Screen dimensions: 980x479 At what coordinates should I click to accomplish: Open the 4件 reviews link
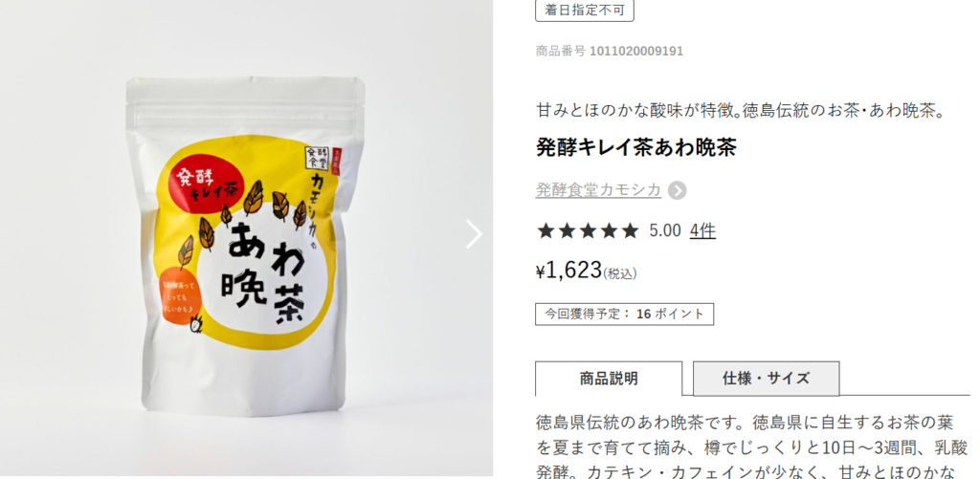[702, 231]
